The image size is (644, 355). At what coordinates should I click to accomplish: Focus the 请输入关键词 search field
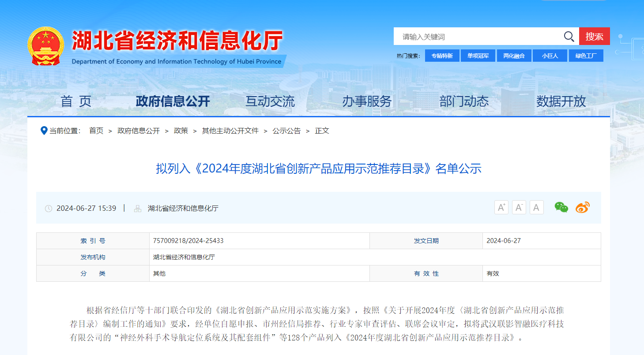pyautogui.click(x=477, y=37)
